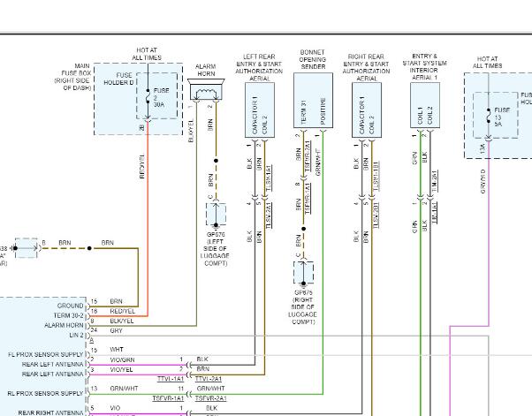Click horizontal TSFVR-2A1 reference under pin 11 GRN/WHT

(210, 398)
